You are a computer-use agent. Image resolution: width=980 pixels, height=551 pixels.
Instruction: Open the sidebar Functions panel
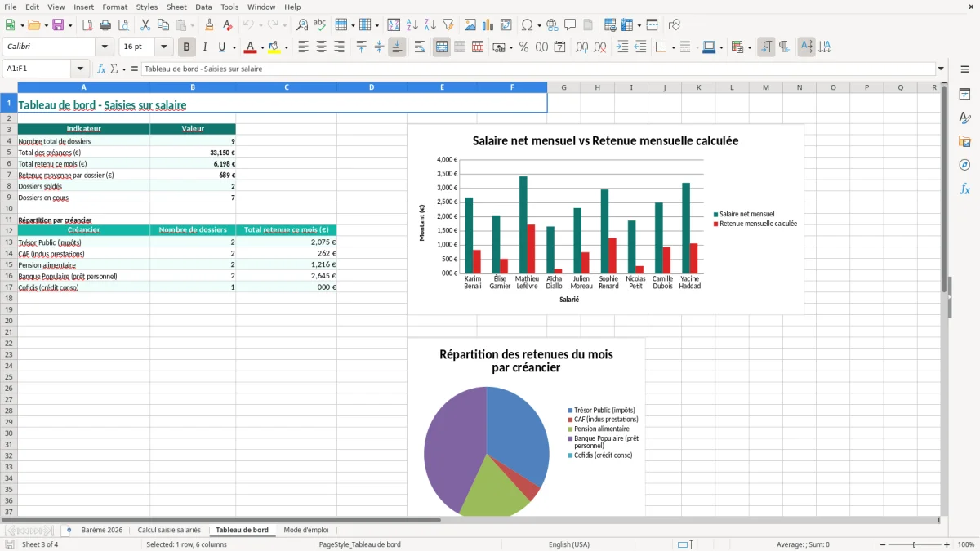coord(964,189)
